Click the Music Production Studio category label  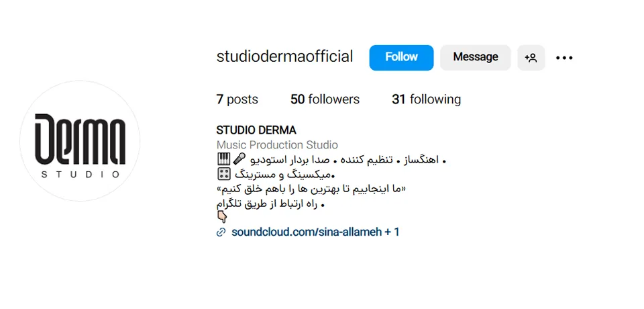tap(277, 145)
